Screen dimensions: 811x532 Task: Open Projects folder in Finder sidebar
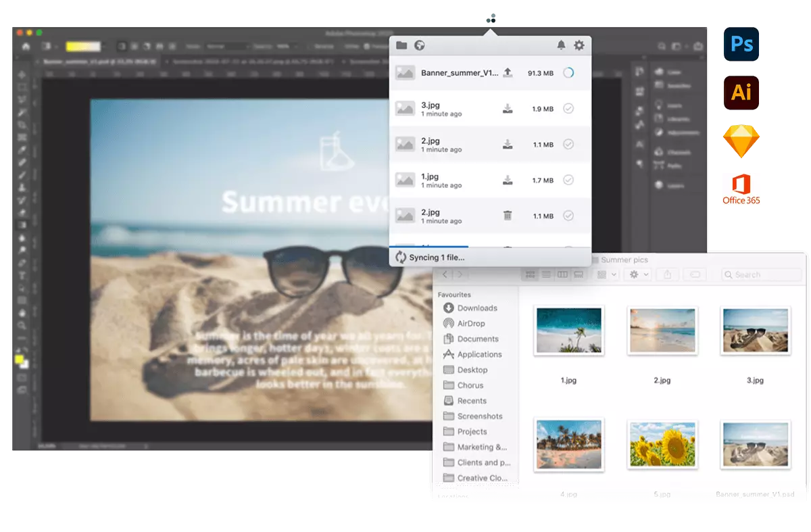(465, 431)
